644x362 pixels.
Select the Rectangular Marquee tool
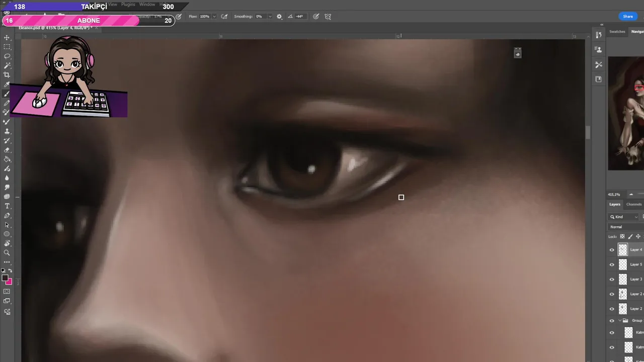click(x=7, y=47)
